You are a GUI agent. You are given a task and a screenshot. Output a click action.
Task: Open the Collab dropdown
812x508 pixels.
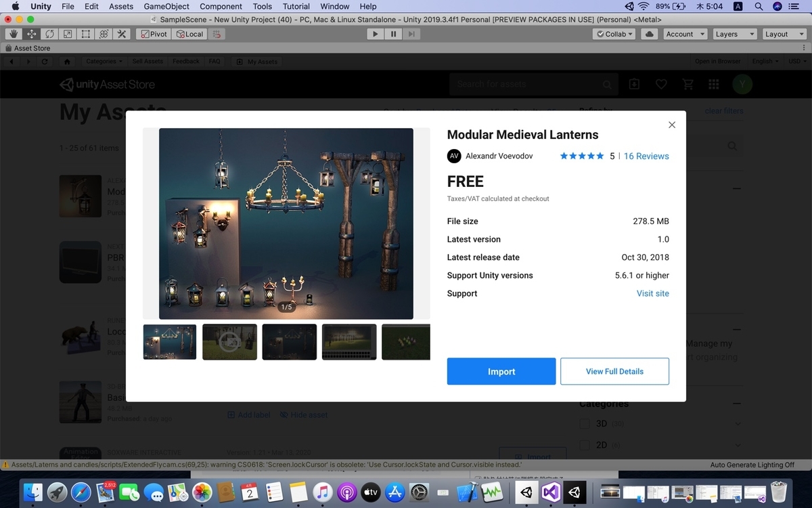[x=614, y=34]
